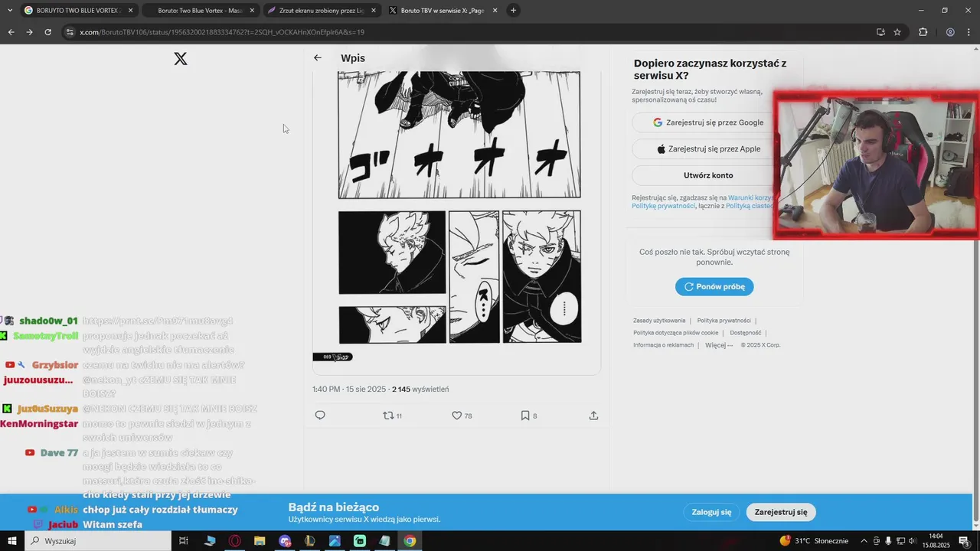Open Windows Start menu
980x551 pixels.
pyautogui.click(x=11, y=541)
